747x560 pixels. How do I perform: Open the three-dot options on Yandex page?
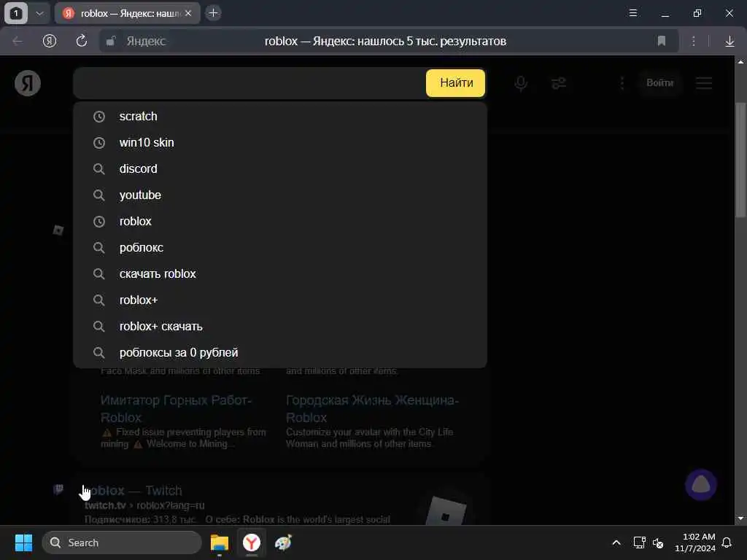click(622, 83)
